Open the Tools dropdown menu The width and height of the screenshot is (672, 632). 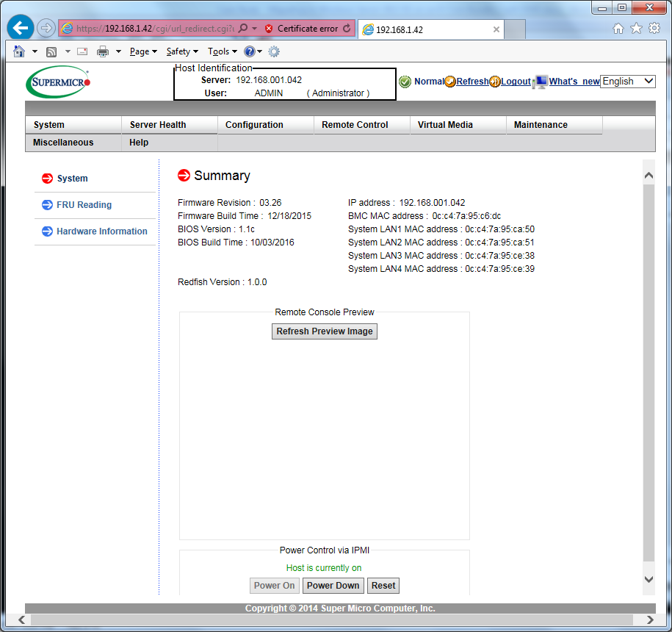point(223,52)
